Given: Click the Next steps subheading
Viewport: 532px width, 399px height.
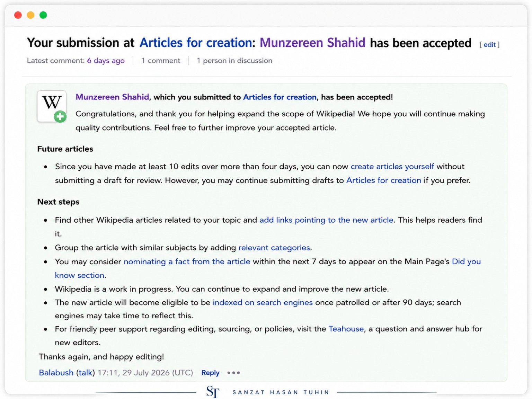Looking at the screenshot, I should click(x=58, y=202).
